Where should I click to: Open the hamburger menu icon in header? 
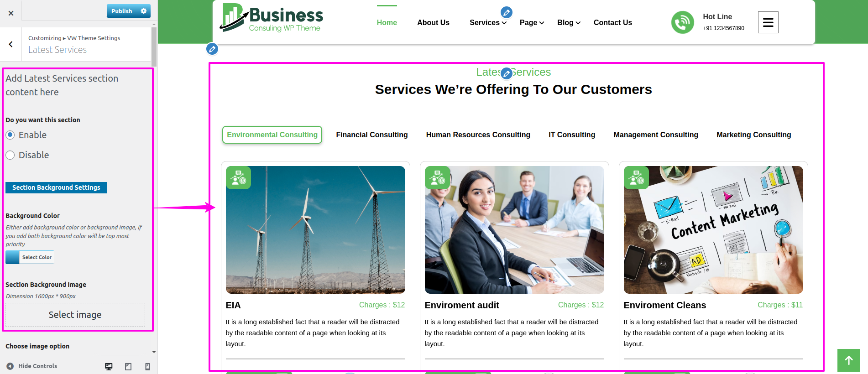(768, 22)
